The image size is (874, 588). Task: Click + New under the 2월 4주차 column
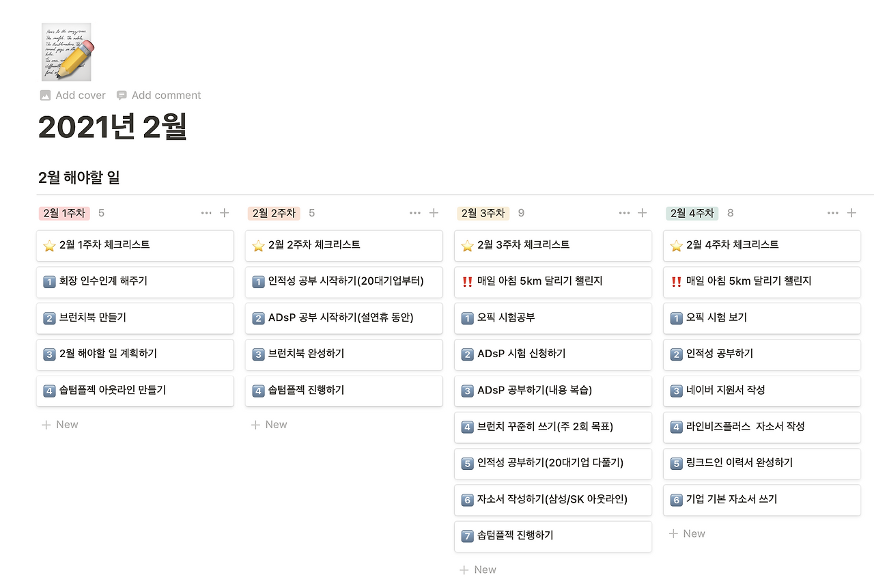(686, 533)
